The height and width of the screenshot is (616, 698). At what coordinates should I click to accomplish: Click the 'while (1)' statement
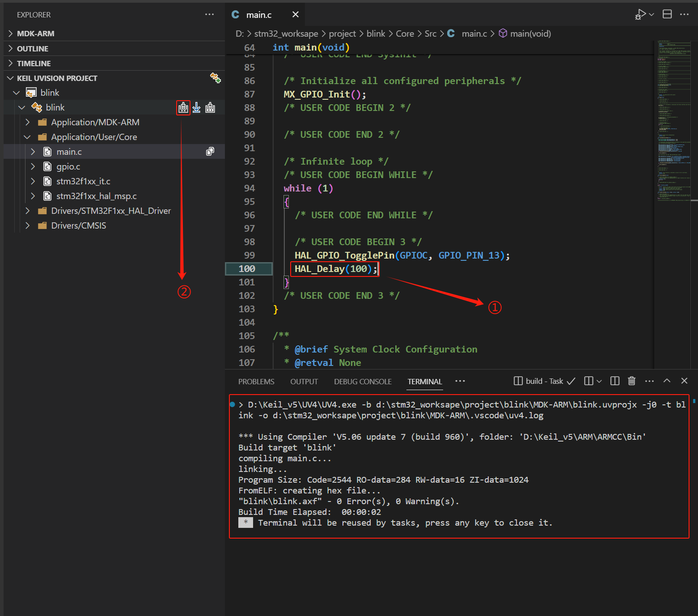pos(308,188)
